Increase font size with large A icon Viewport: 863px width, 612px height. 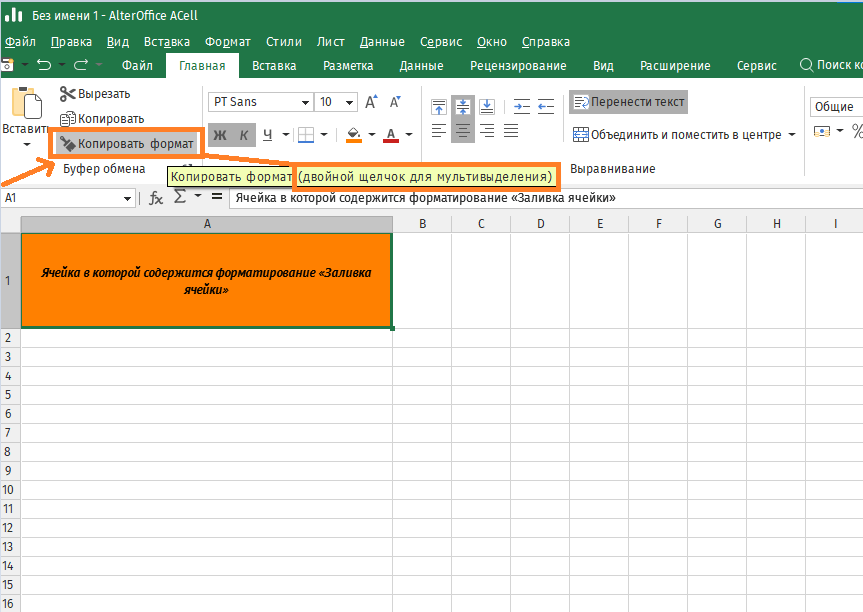(x=372, y=102)
